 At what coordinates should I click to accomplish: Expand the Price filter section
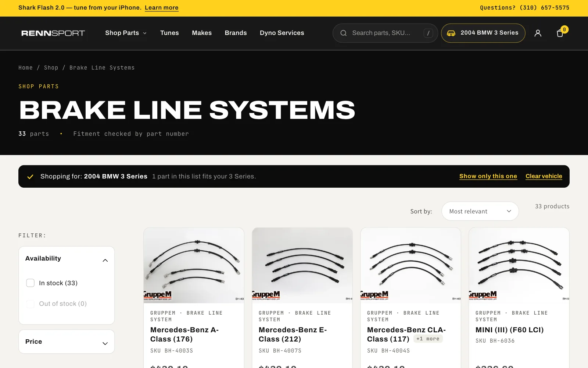[67, 342]
